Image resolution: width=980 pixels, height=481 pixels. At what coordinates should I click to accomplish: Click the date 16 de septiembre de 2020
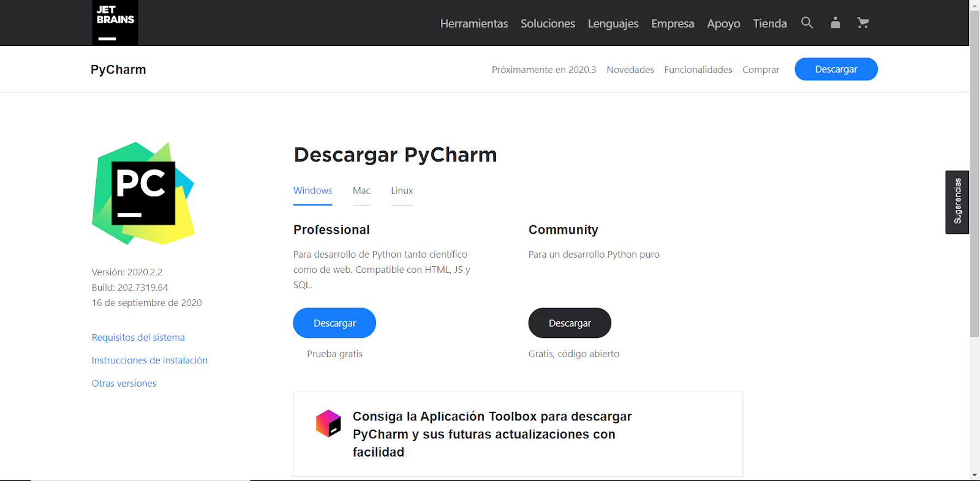coord(147,303)
